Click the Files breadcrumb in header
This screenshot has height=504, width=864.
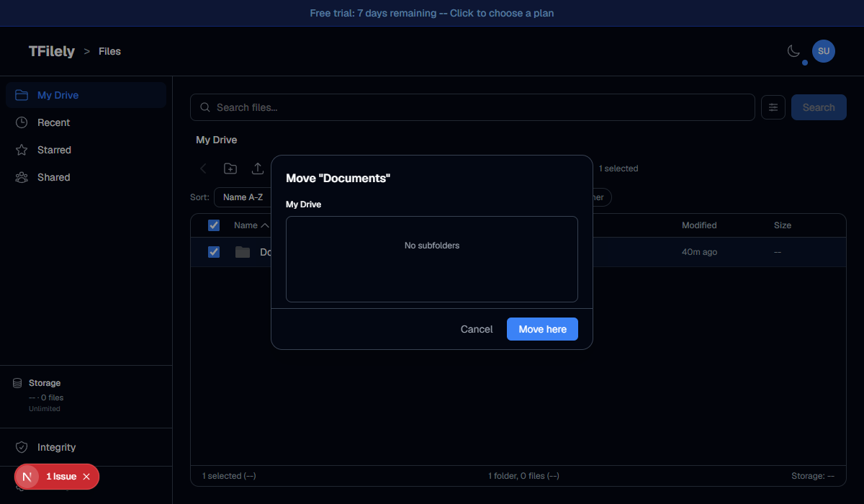tap(109, 51)
